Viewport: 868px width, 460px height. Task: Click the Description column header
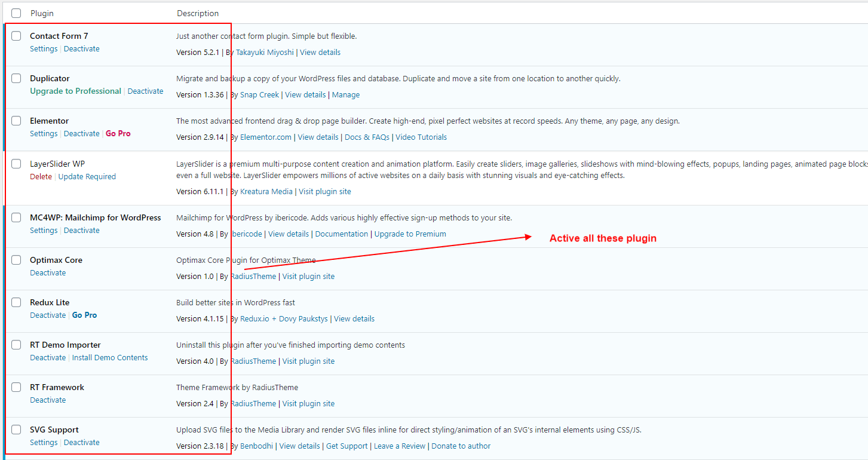(x=198, y=13)
